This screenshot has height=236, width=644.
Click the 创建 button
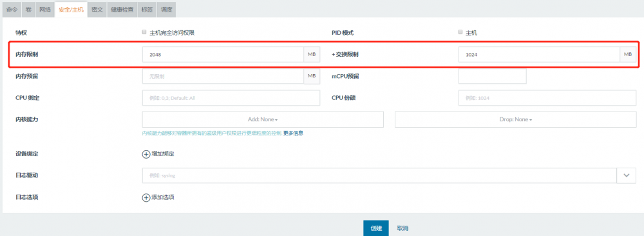[x=376, y=228]
